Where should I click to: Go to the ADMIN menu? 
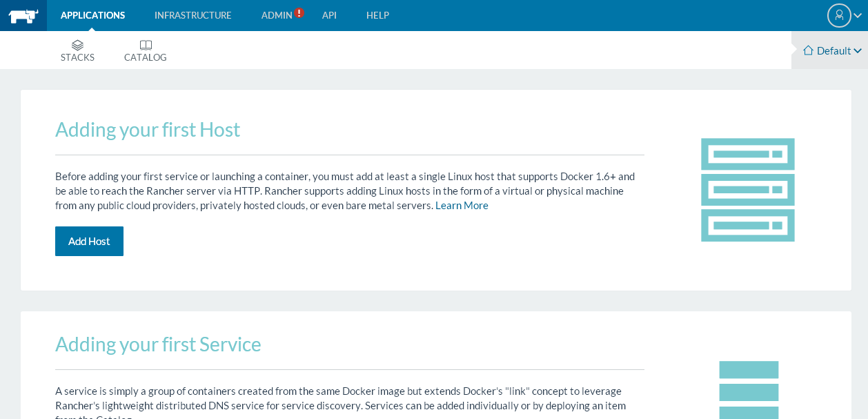click(x=277, y=15)
